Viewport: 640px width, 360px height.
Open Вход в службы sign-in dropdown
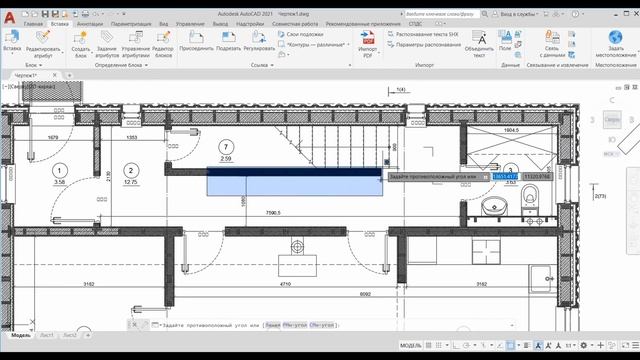(517, 14)
